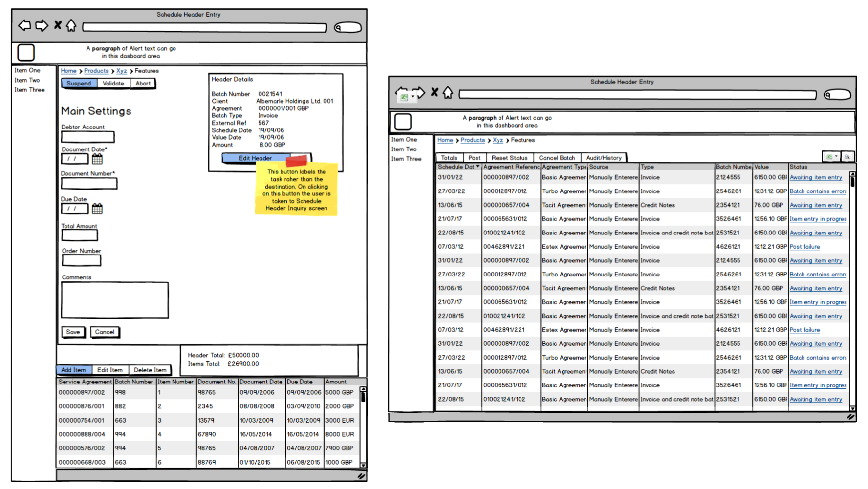The height and width of the screenshot is (489, 868).
Task: Select Item Two in the left window sidebar
Action: click(27, 80)
